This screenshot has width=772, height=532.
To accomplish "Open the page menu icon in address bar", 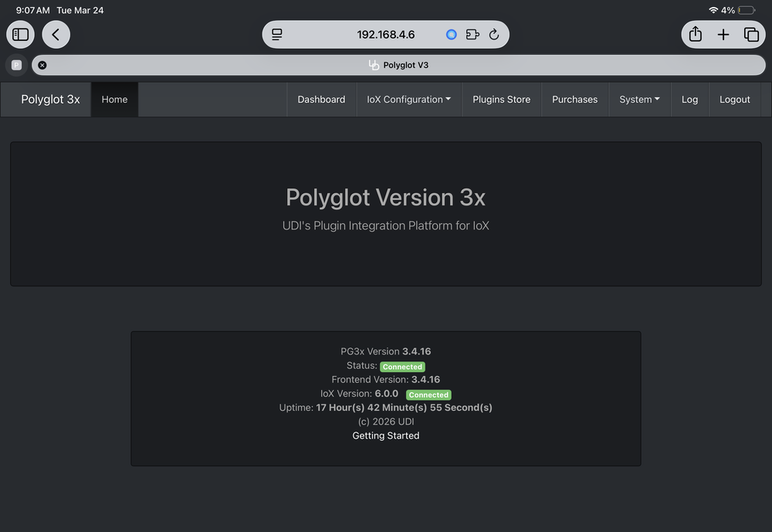I will coord(278,35).
